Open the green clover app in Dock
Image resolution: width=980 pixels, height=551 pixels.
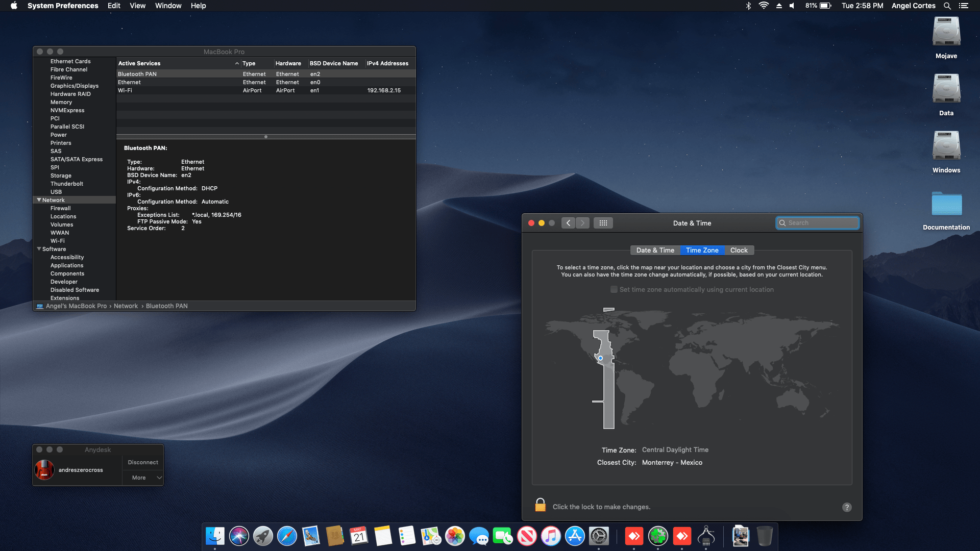tap(658, 536)
